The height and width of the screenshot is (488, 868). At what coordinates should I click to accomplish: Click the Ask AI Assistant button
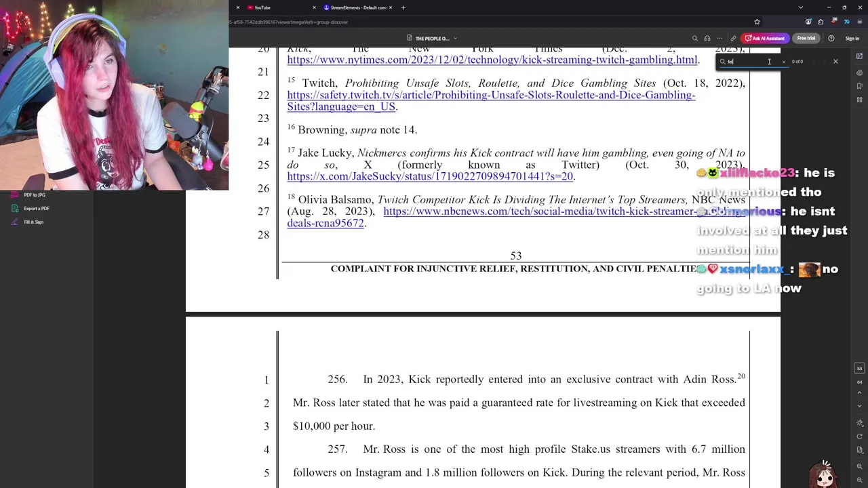766,39
